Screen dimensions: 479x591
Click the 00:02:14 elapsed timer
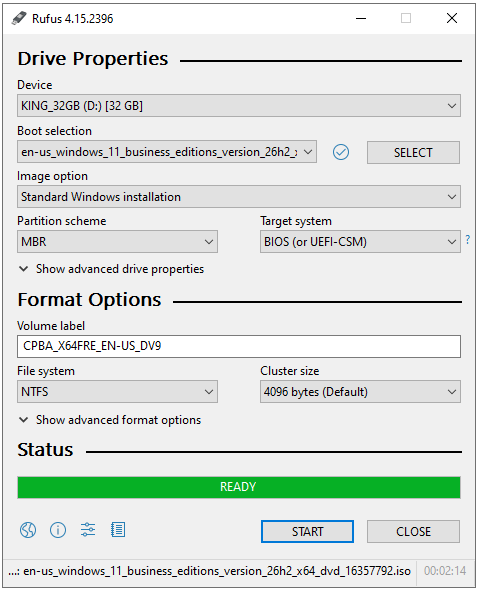pyautogui.click(x=445, y=571)
